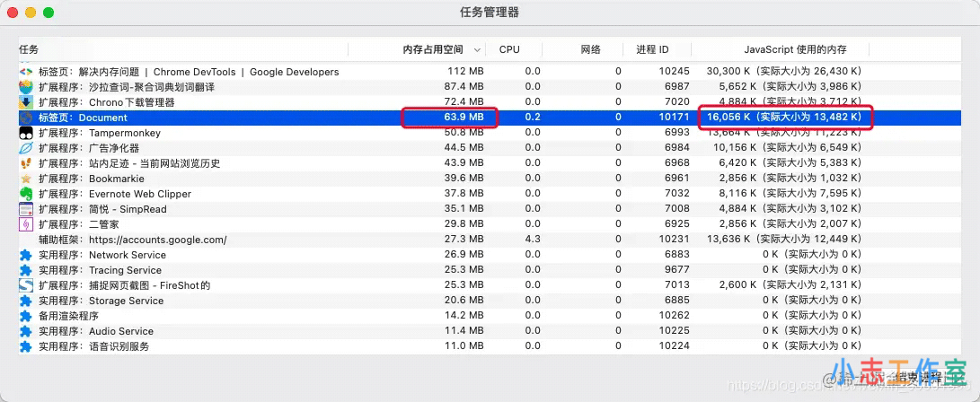
Task: Click the 简悦 SimpRead icon
Action: pyautogui.click(x=26, y=209)
